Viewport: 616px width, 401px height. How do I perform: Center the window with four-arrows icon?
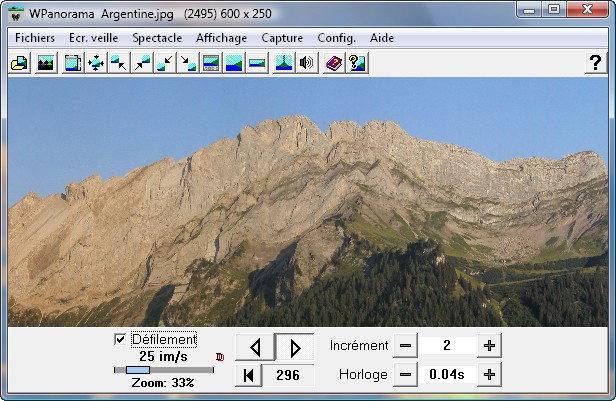click(96, 63)
